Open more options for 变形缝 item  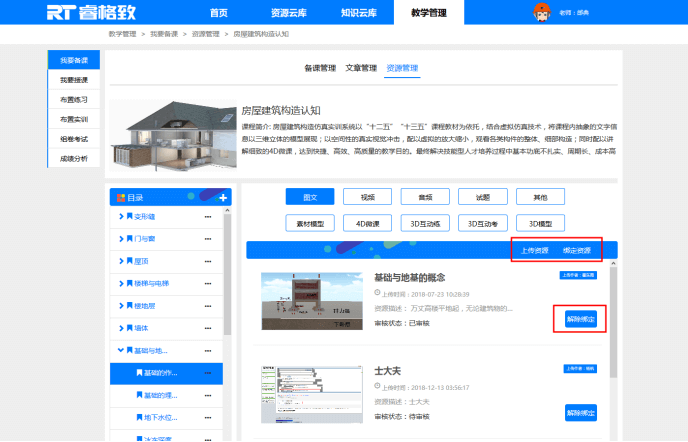tap(208, 216)
